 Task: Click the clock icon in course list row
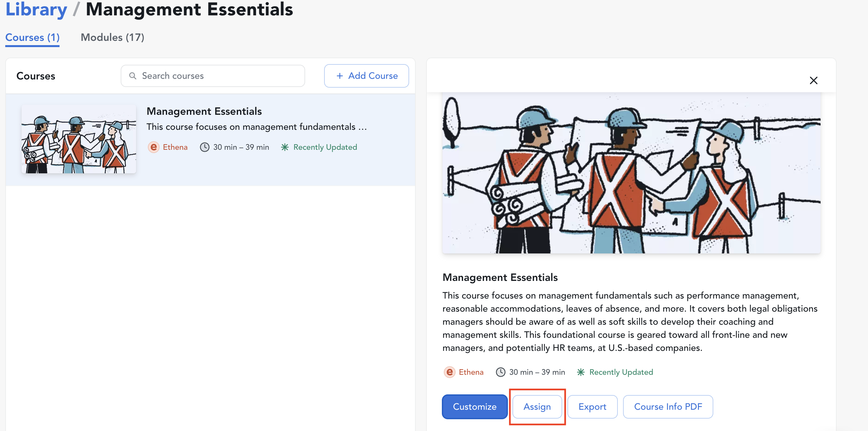coord(204,147)
